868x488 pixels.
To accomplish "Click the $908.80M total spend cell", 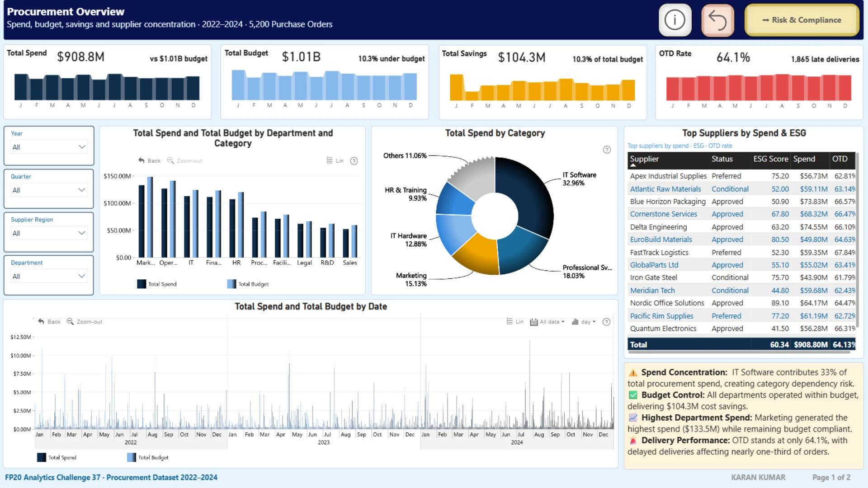I will point(811,345).
